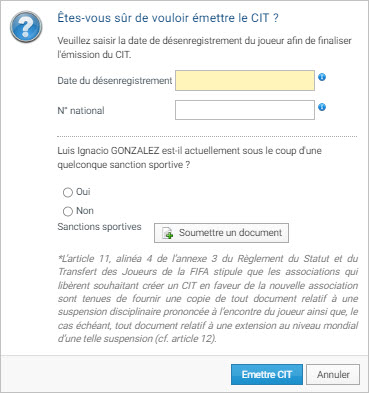
Task: Click info icon beside N° national field
Action: tap(322, 107)
